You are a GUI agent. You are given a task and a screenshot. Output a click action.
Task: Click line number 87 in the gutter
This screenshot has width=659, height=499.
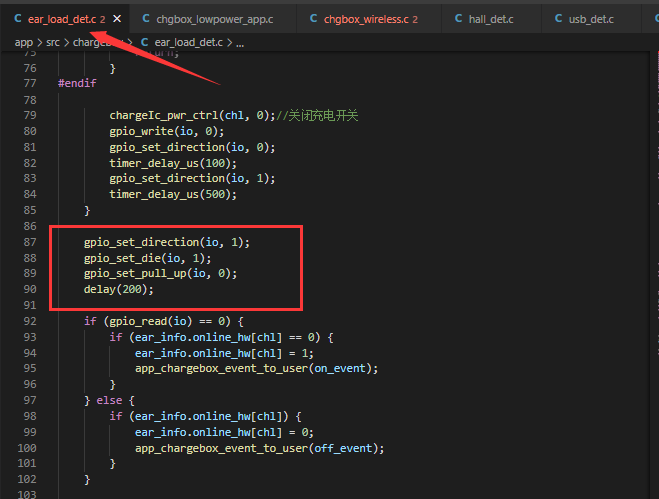point(30,242)
